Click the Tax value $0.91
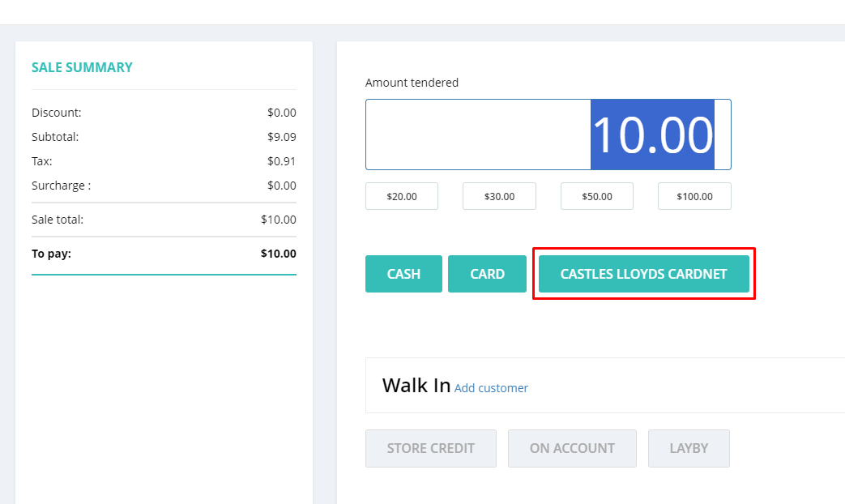Viewport: 845px width, 504px height. coord(282,161)
